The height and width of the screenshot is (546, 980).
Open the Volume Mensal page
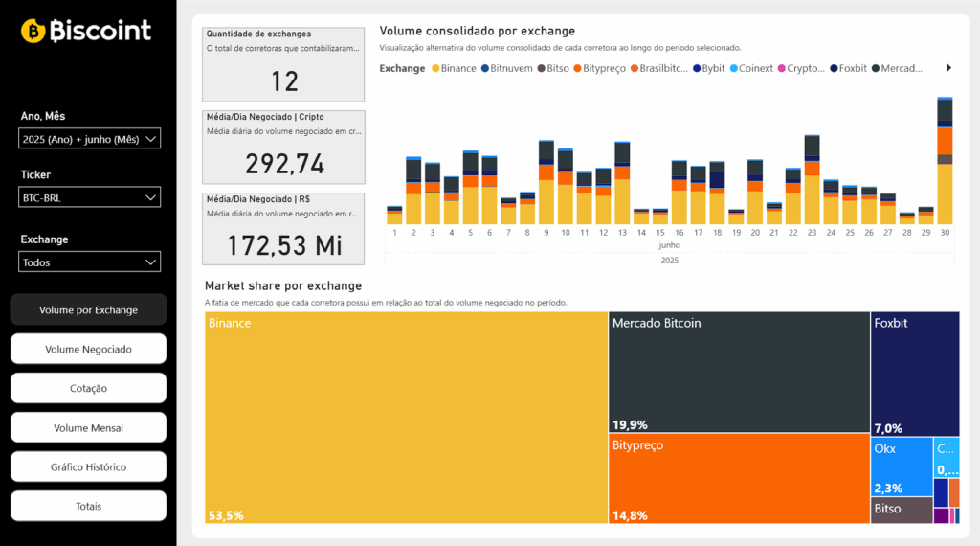tap(88, 428)
